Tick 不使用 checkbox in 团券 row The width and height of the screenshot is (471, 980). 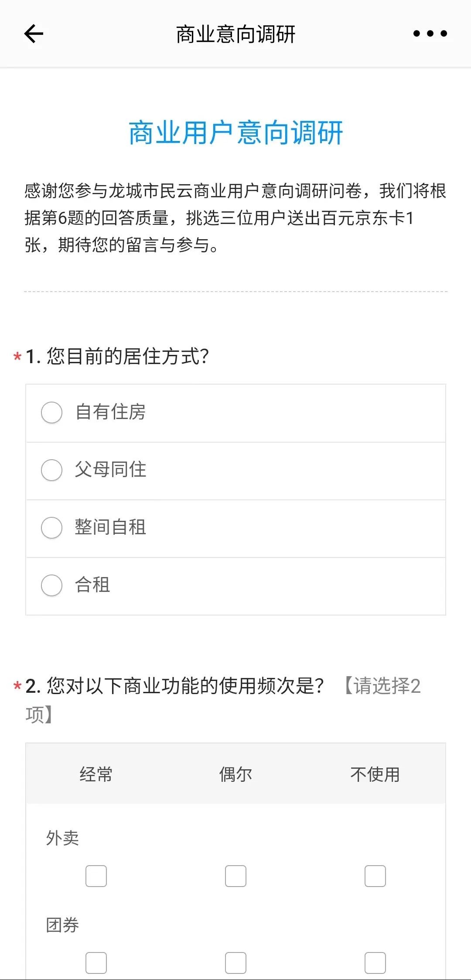(375, 963)
